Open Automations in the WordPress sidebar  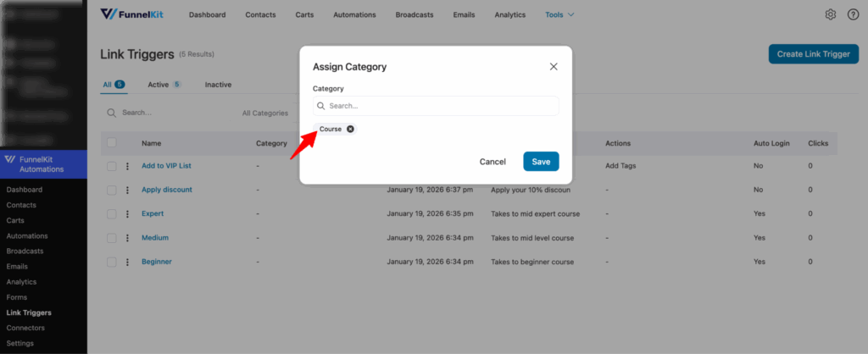tap(27, 236)
